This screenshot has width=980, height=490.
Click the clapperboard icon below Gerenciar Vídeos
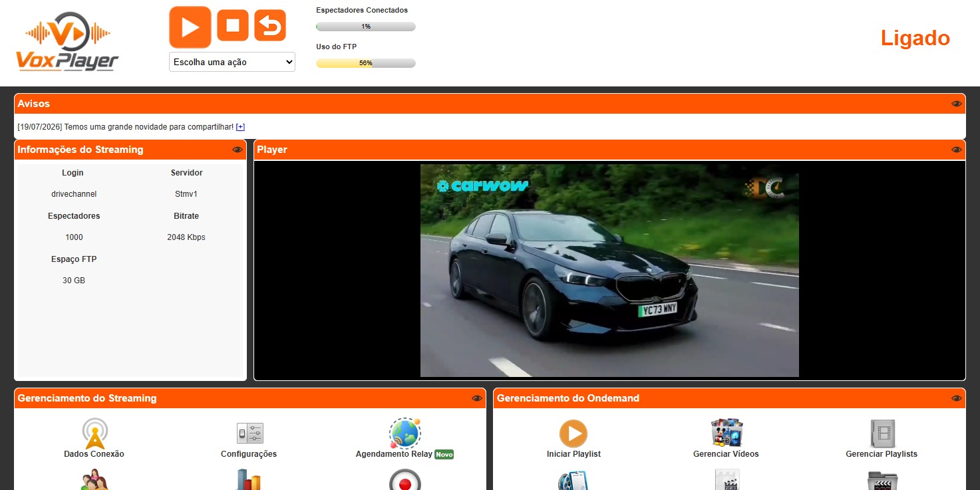[727, 480]
